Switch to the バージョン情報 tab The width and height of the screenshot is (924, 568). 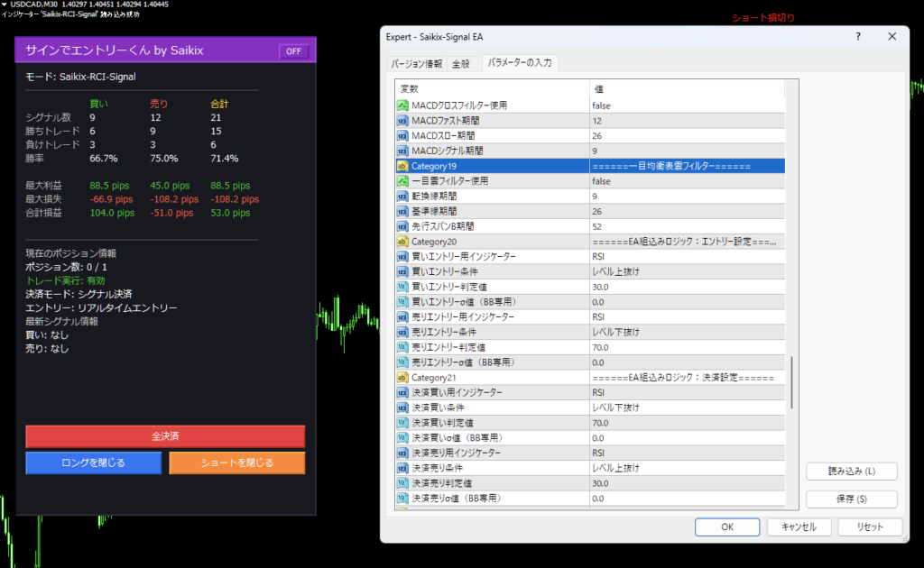pos(416,64)
